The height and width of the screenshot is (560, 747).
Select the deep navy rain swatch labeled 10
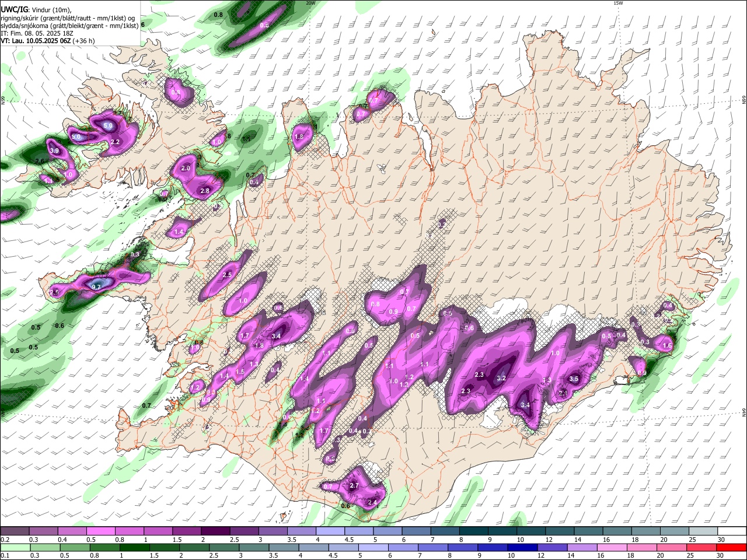coord(522,547)
